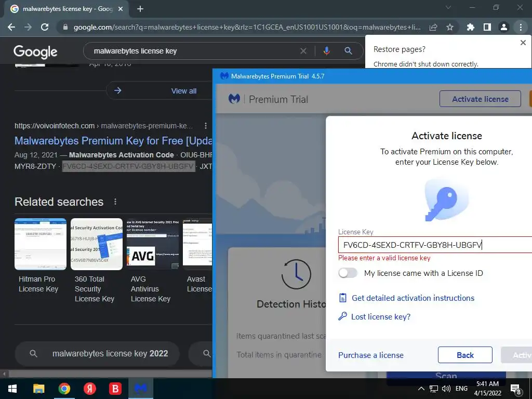Go back in Chrome browser history
The width and height of the screenshot is (532, 399).
tap(11, 27)
